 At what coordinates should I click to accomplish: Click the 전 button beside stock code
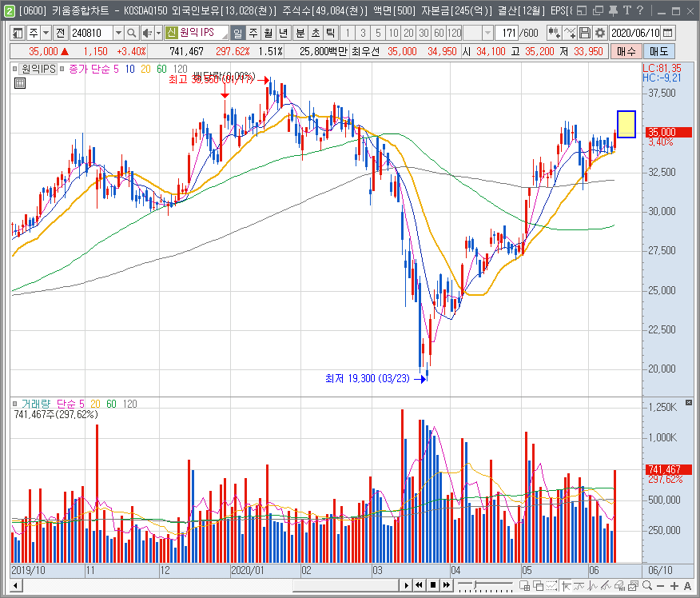(x=61, y=33)
